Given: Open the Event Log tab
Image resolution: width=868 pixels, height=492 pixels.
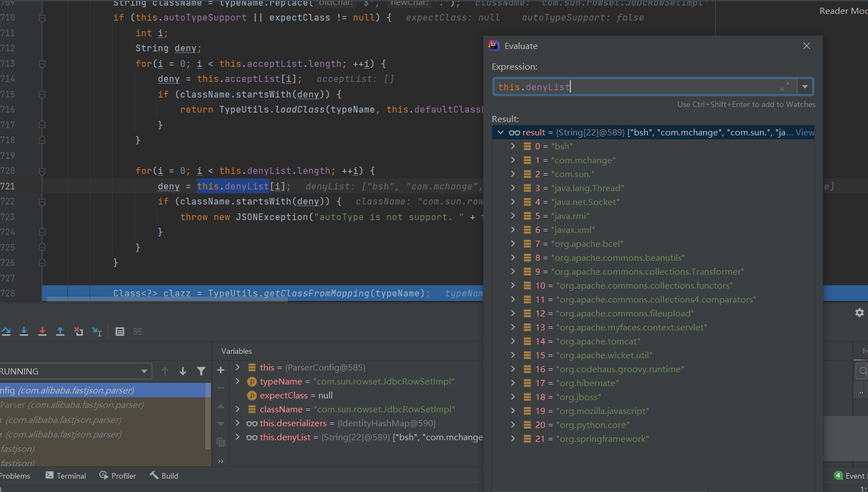Looking at the screenshot, I should (850, 476).
